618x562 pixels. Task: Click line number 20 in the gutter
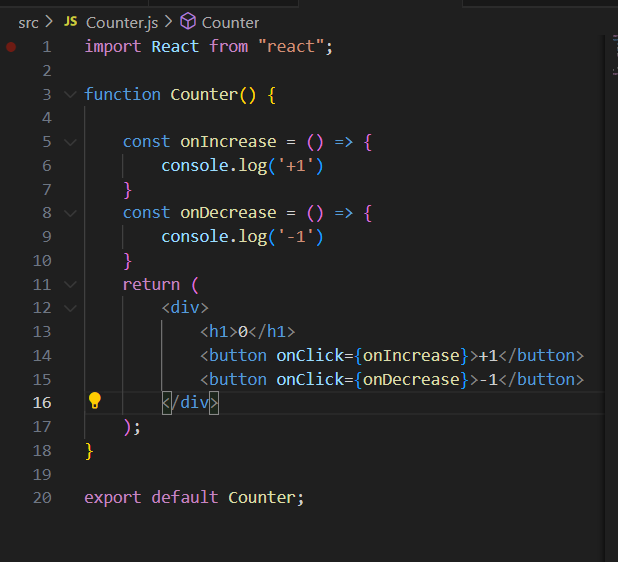click(42, 498)
